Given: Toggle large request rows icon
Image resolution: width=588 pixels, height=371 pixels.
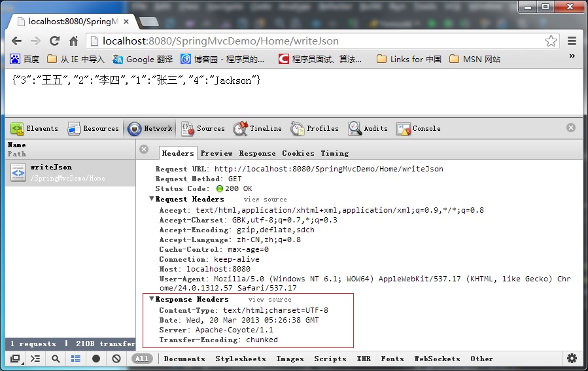Looking at the screenshot, I should (76, 359).
